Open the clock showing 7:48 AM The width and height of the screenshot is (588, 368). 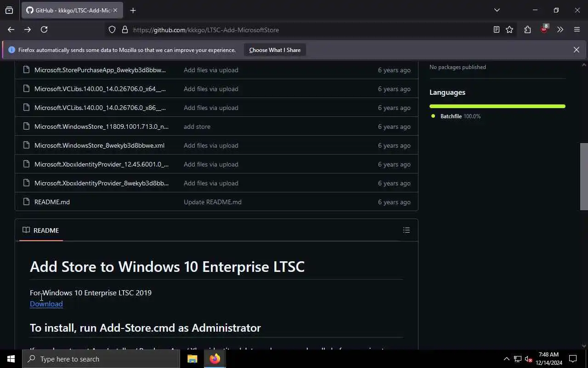[549, 359]
